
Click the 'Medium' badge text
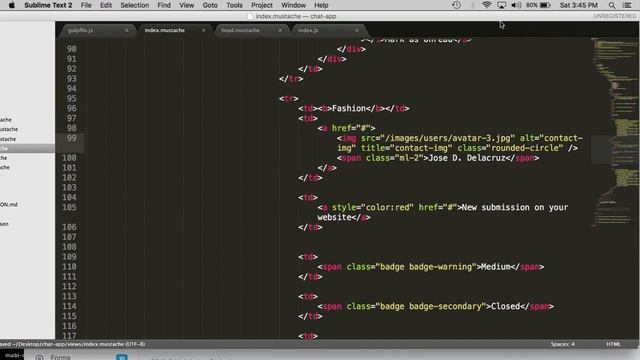click(496, 267)
